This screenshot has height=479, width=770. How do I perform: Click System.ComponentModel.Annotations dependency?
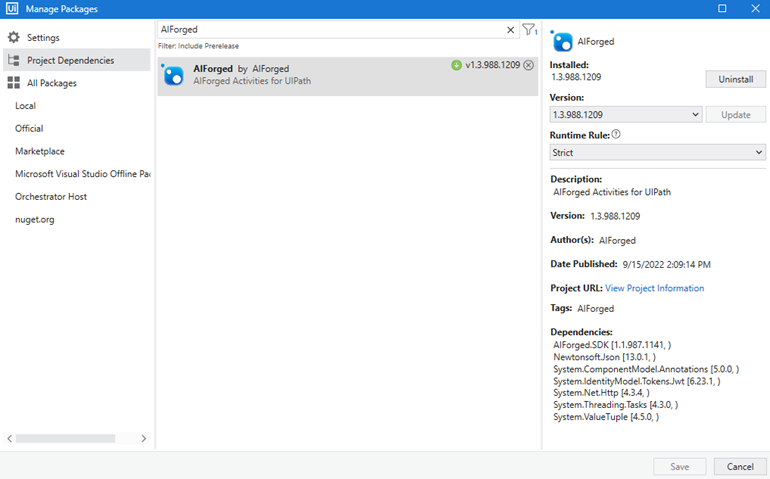pos(646,369)
